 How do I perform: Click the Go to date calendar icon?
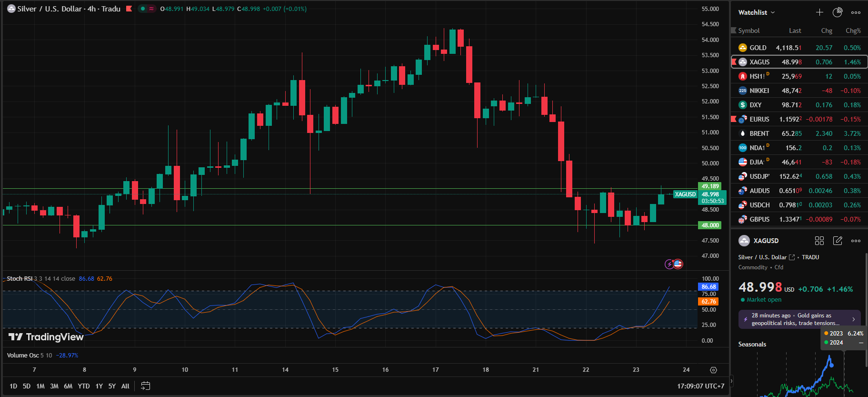point(146,386)
